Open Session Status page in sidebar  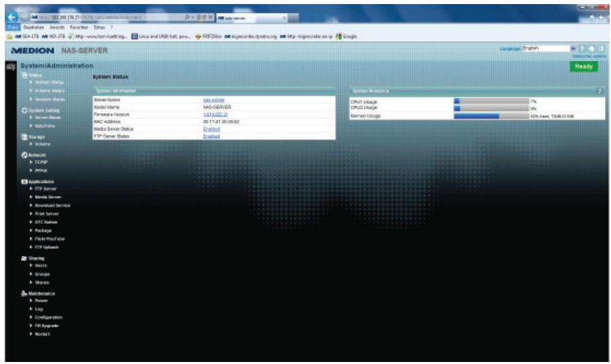pos(50,100)
